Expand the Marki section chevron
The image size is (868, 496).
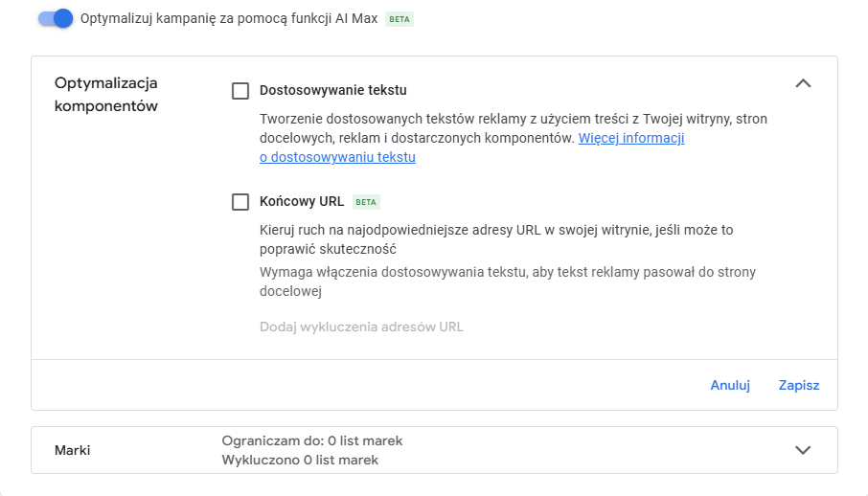[803, 450]
